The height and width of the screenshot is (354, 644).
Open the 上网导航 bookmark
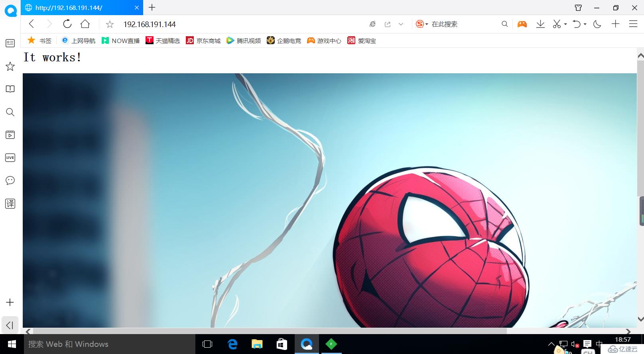click(79, 41)
